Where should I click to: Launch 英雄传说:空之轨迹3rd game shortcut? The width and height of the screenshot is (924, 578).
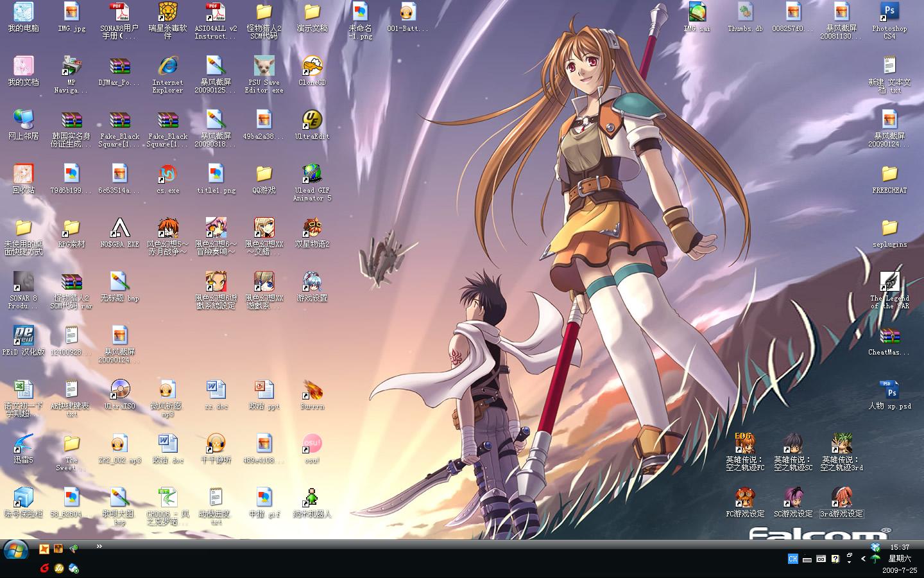[x=841, y=452]
